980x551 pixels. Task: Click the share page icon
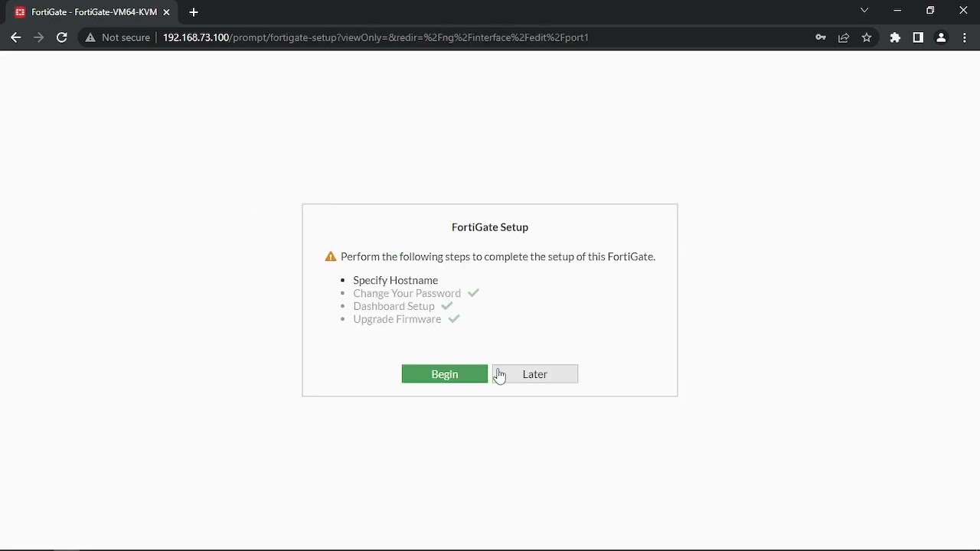pyautogui.click(x=844, y=37)
